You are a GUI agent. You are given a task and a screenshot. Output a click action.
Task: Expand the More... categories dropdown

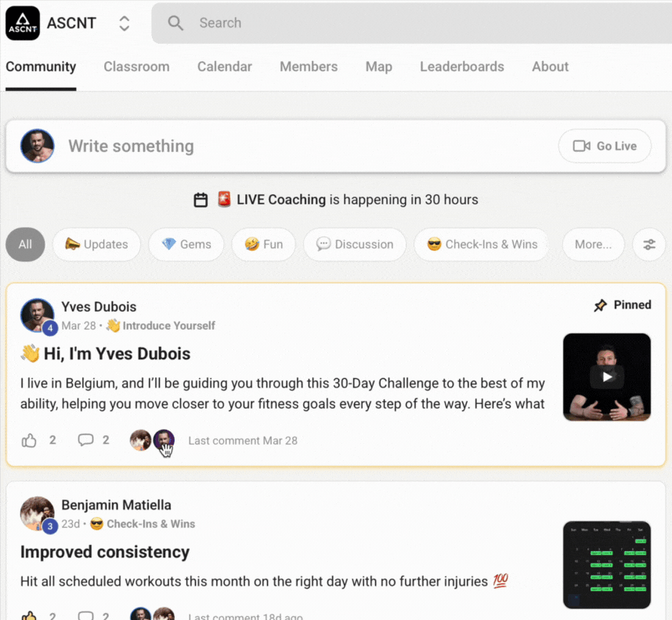pos(593,244)
